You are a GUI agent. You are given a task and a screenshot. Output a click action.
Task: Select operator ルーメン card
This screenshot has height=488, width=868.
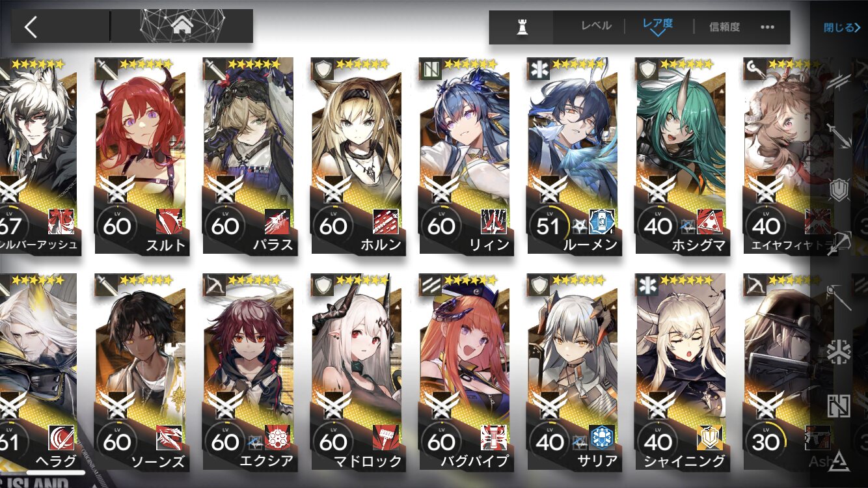click(x=573, y=156)
